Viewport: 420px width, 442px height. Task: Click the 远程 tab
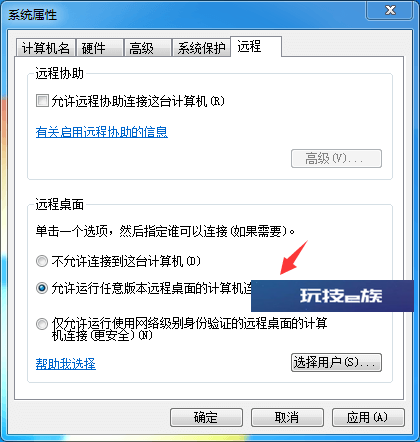pyautogui.click(x=256, y=47)
